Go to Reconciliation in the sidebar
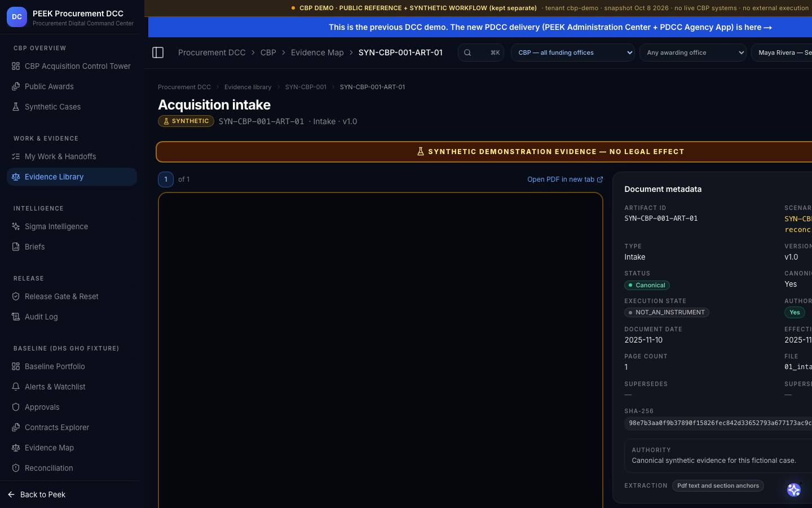 click(72, 468)
